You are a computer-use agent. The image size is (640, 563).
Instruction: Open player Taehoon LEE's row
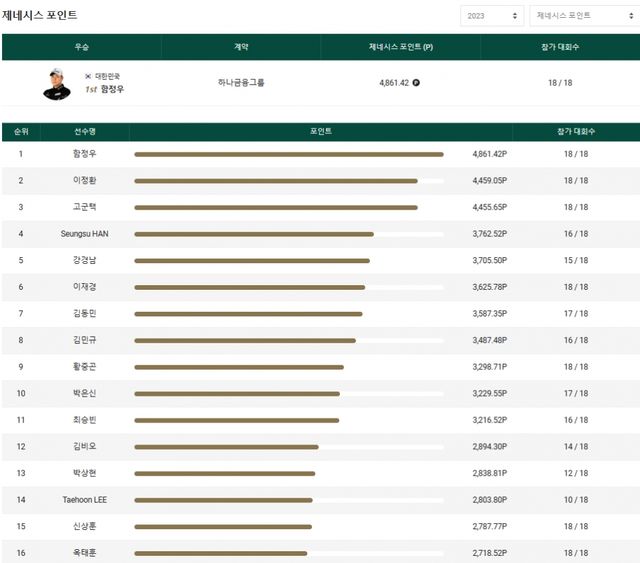point(85,500)
